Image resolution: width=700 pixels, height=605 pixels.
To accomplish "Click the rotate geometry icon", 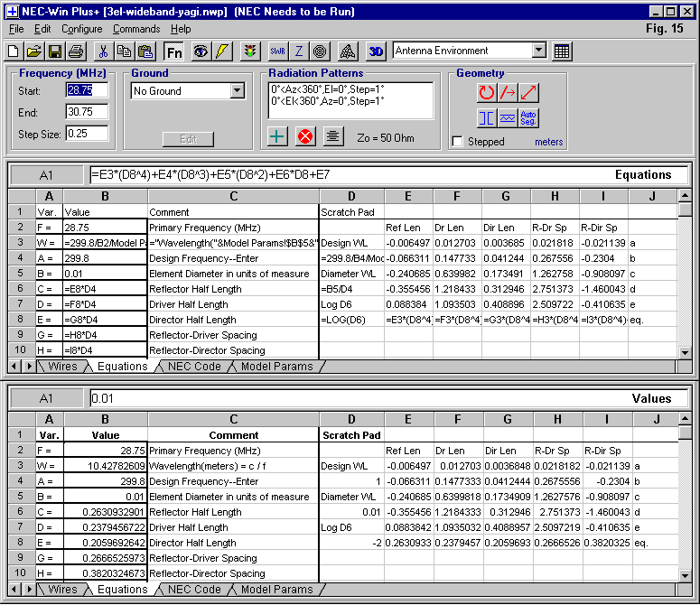I will 487,92.
